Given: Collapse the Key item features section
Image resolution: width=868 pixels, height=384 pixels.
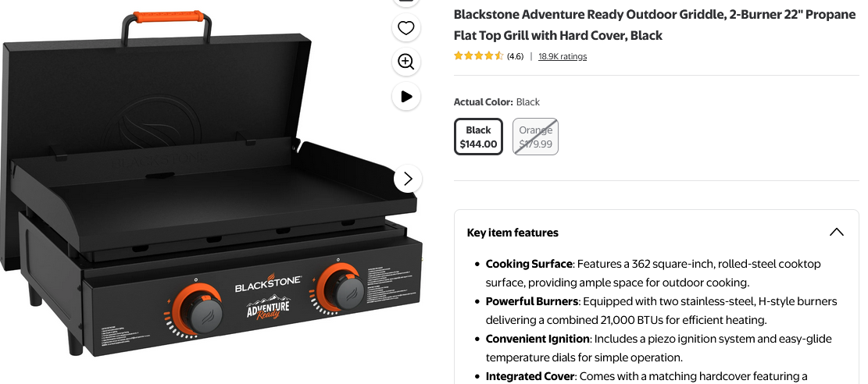Looking at the screenshot, I should (x=837, y=233).
